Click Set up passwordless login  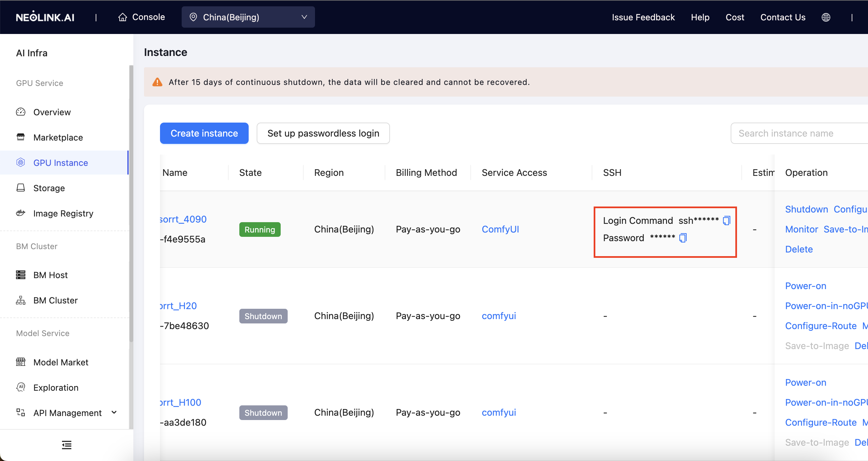[x=323, y=133]
